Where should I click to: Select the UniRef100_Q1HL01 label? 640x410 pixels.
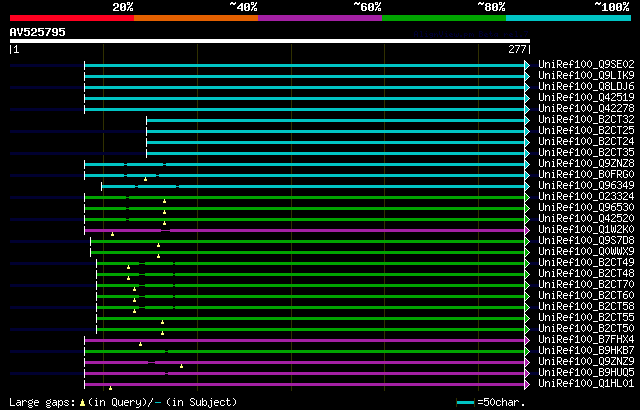coord(586,383)
